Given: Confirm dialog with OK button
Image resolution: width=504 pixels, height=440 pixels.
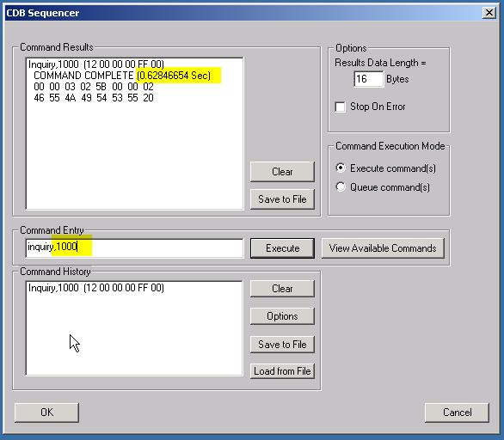Looking at the screenshot, I should pyautogui.click(x=46, y=412).
